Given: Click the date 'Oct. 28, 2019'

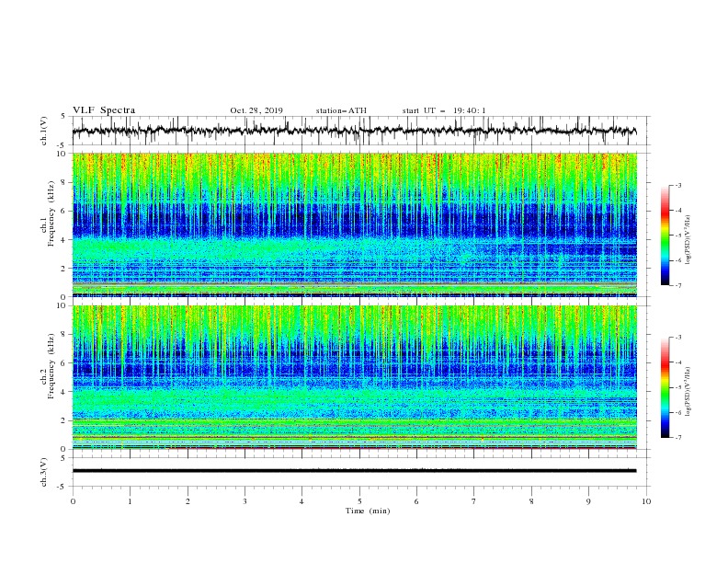Looking at the screenshot, I should pyautogui.click(x=256, y=110).
